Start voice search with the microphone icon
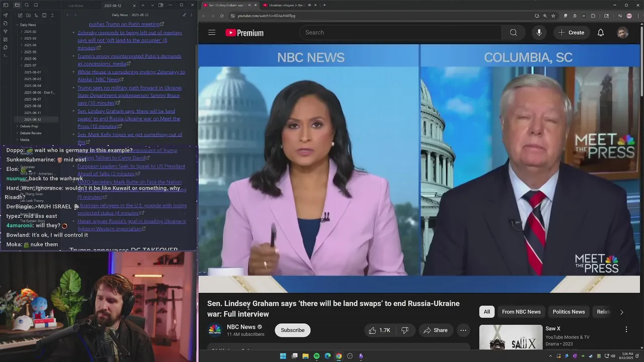This screenshot has height=362, width=644. tap(539, 33)
